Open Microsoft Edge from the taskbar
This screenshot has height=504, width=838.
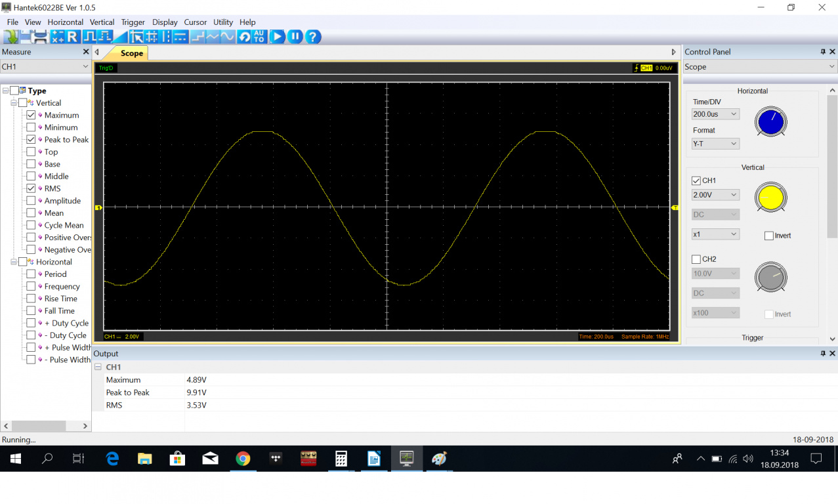tap(112, 459)
